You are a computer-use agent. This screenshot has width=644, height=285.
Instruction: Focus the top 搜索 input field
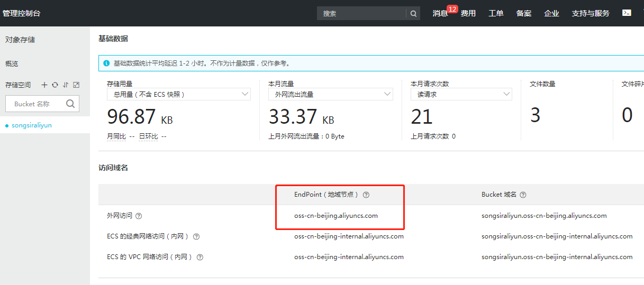[x=361, y=13]
